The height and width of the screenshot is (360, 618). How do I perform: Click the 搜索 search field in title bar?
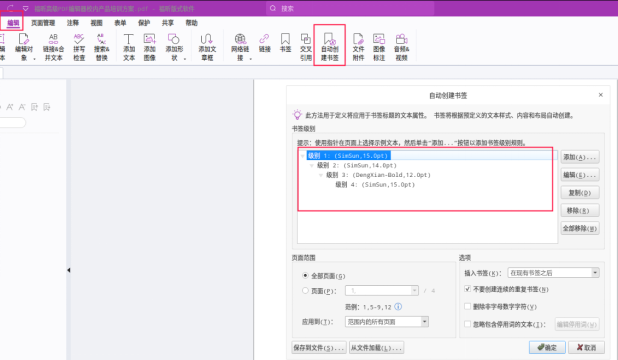point(350,8)
